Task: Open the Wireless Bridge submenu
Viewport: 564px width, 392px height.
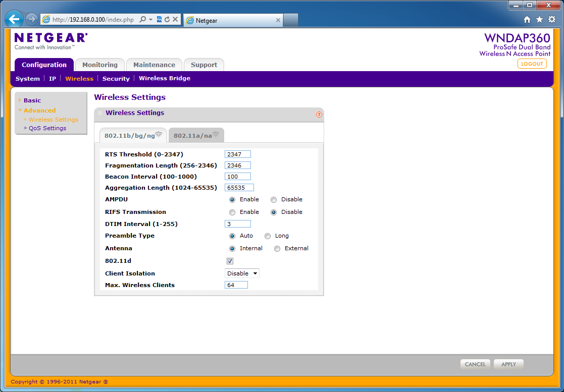Action: pyautogui.click(x=165, y=78)
